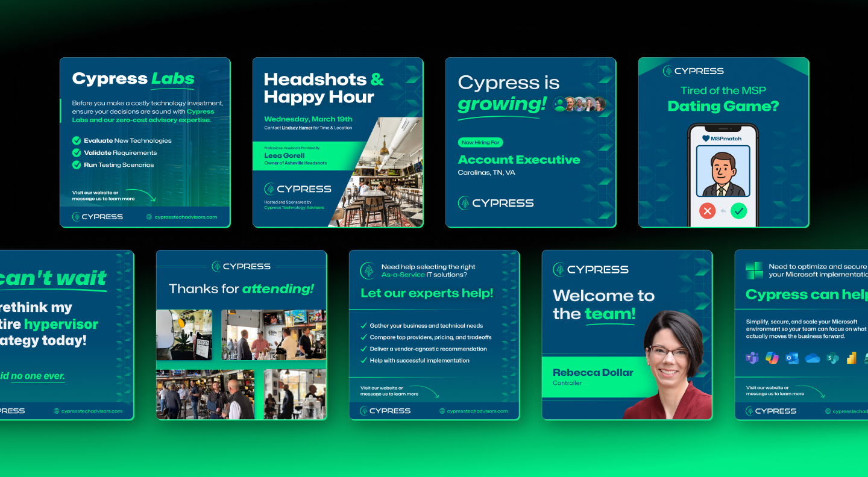Screen dimensions: 868x477
Task: Click the cartoon businessman profile picture on the phone
Action: (x=723, y=172)
